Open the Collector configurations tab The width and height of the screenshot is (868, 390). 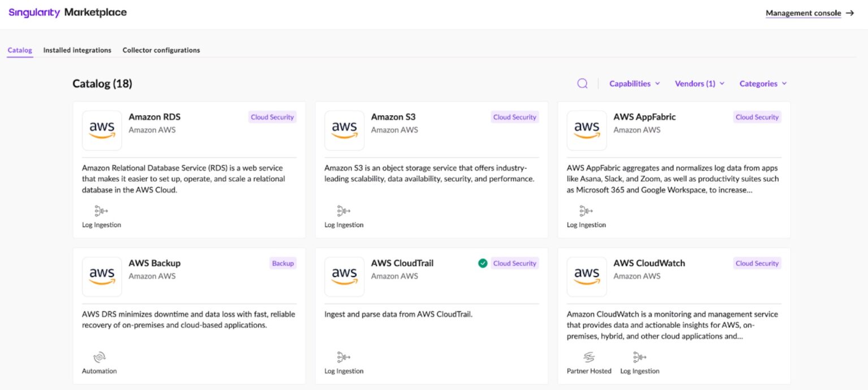(x=161, y=50)
